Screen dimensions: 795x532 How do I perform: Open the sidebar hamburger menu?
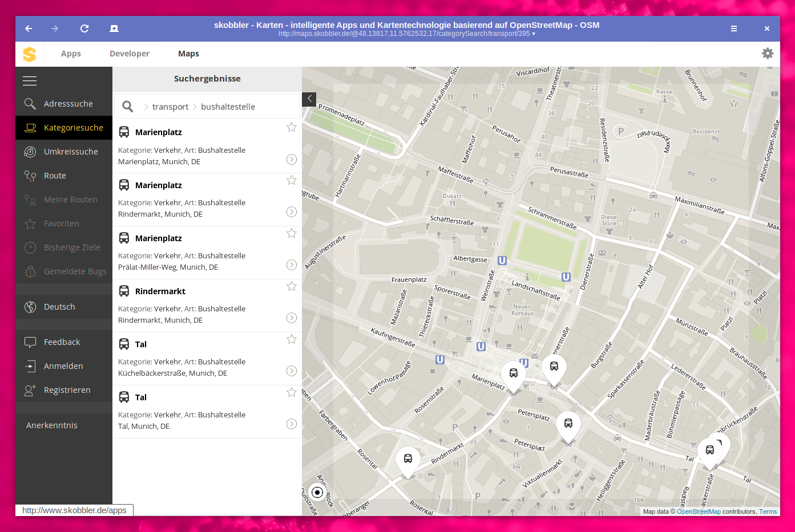[30, 81]
